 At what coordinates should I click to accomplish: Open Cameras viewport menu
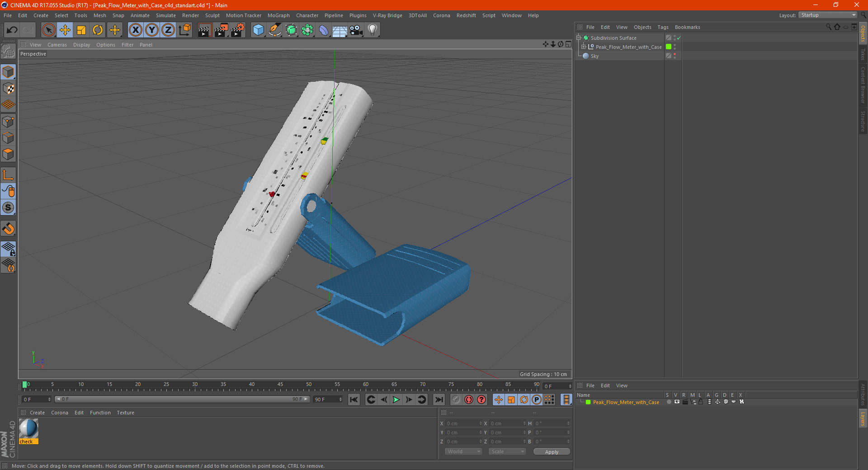click(57, 45)
